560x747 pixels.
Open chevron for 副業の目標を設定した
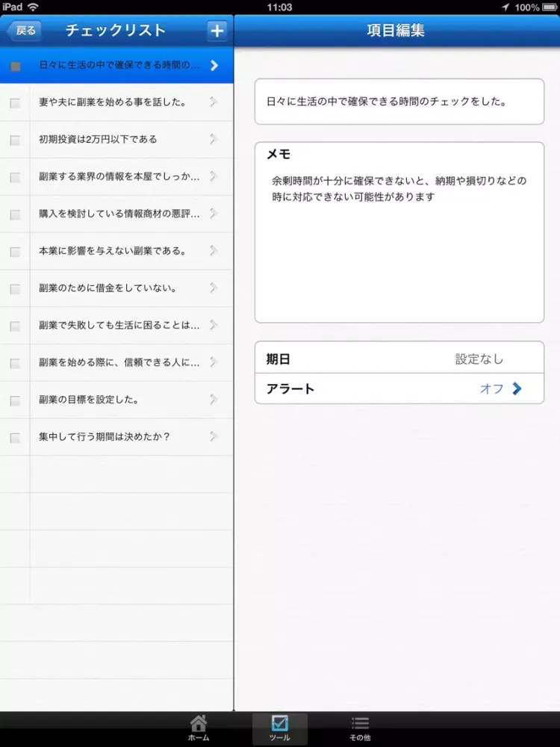click(214, 399)
